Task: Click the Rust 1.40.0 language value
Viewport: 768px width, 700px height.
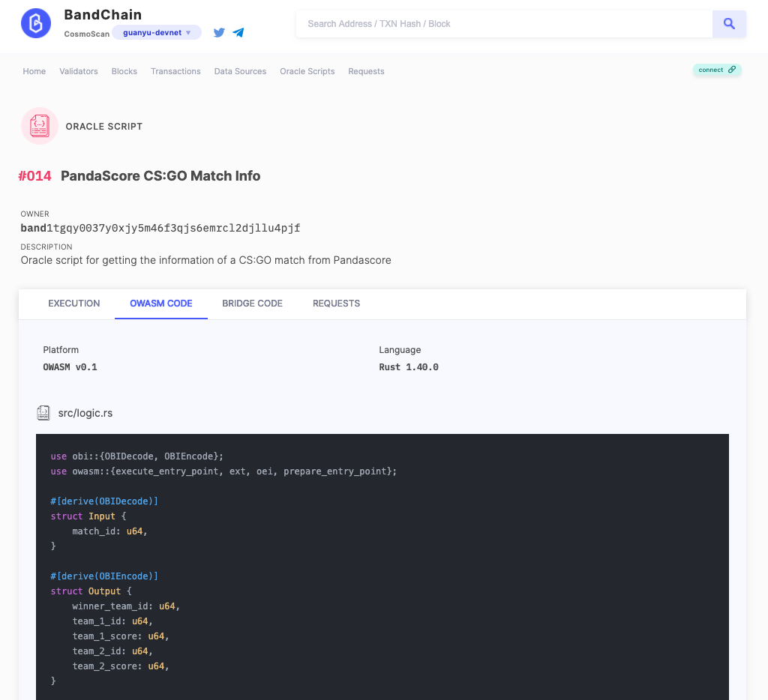Action: pos(409,367)
